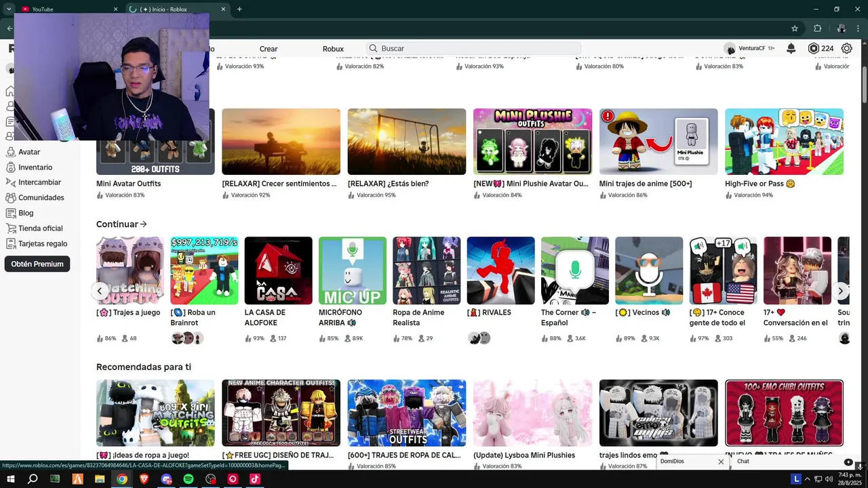Viewport: 868px width, 488px height.
Task: Open Streetwear Outfits recommended thumbnail
Action: point(407,413)
